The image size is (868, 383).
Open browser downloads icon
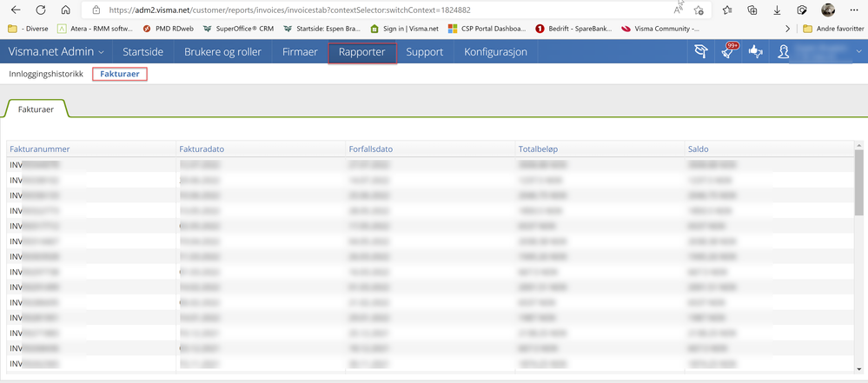click(x=777, y=10)
